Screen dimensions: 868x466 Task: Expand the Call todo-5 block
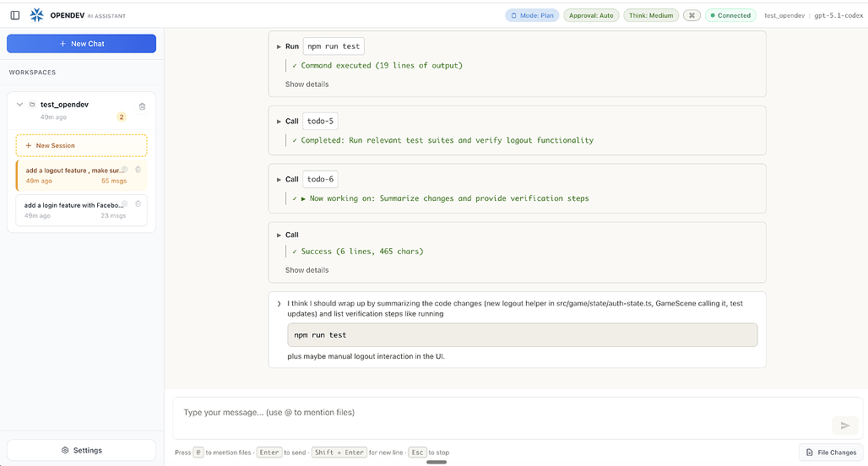point(279,121)
